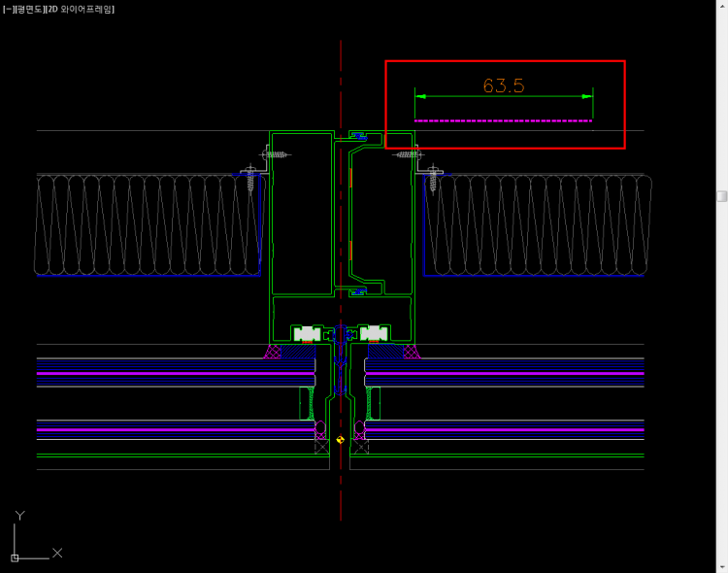
Task: Select the right insulation batt hatch
Action: tap(537, 225)
